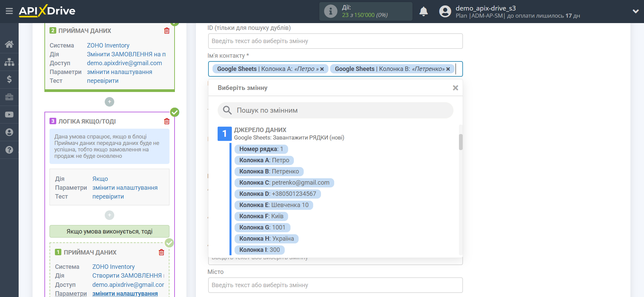
Task: Select variable Колонка F: Київ
Action: [x=261, y=216]
